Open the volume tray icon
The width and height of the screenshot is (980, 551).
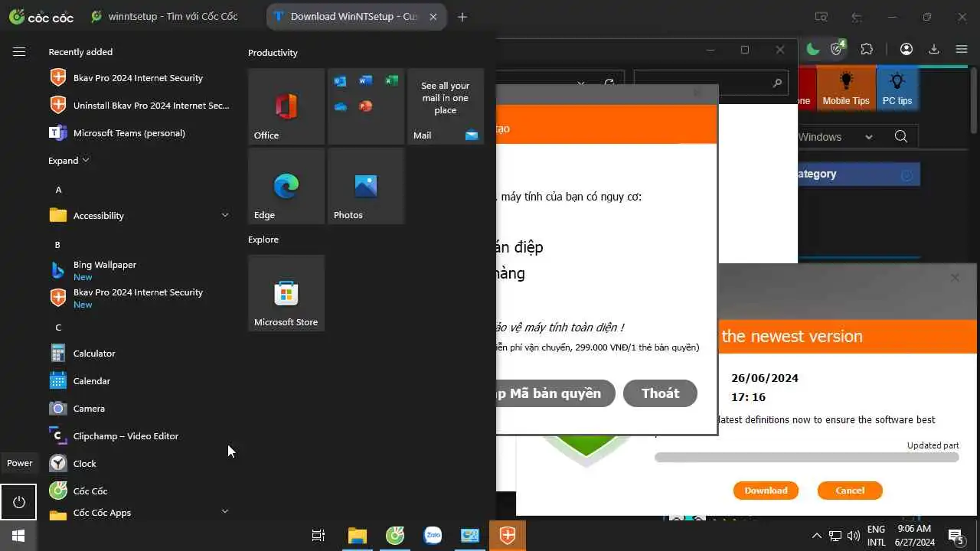tap(854, 536)
